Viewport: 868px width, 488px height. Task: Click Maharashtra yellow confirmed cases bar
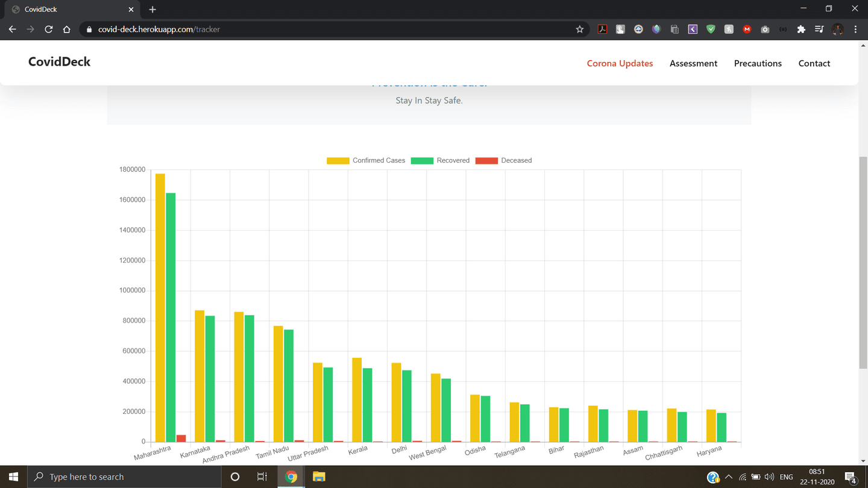160,308
